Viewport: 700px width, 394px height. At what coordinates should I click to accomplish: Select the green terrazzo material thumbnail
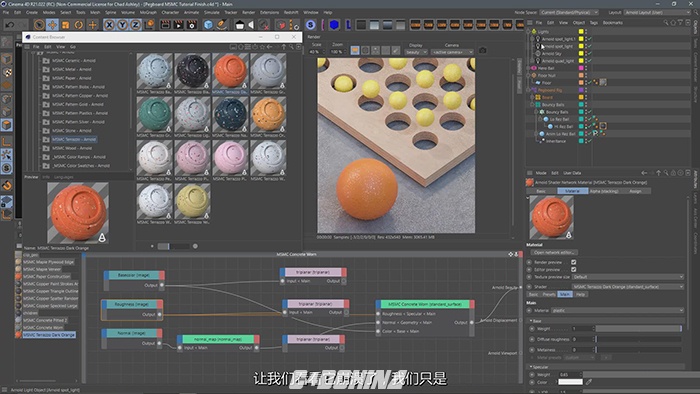point(154,114)
